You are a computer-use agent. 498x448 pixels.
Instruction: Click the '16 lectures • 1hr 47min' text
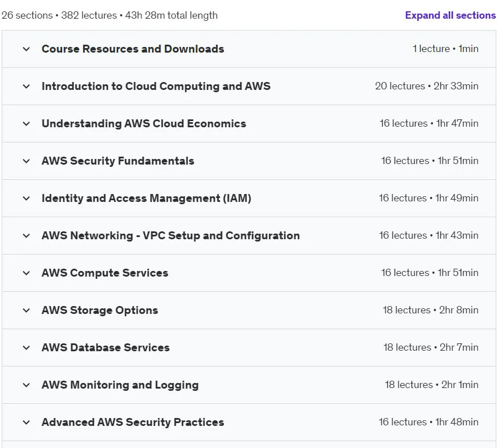[x=429, y=124]
